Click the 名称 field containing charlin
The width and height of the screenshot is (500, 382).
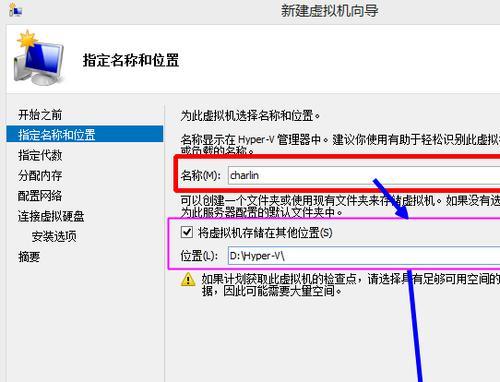coord(364,175)
